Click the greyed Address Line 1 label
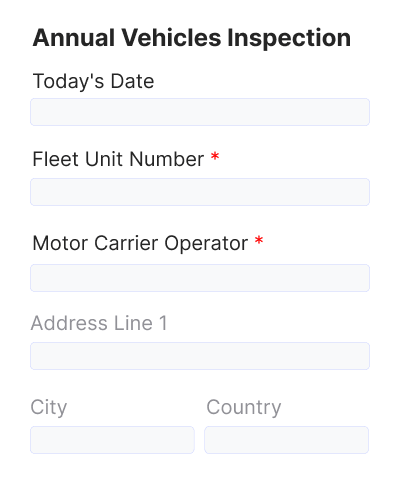Screen dimensions: 400x480 tap(99, 323)
